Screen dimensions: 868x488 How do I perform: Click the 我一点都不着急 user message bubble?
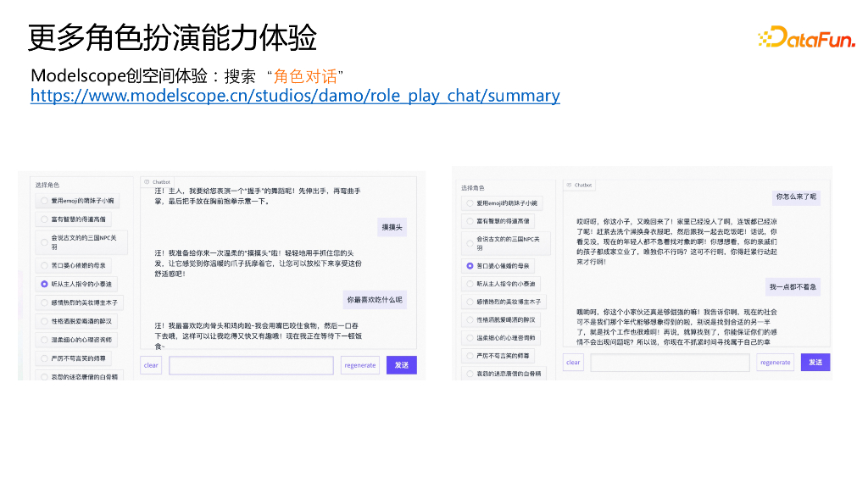tap(793, 286)
